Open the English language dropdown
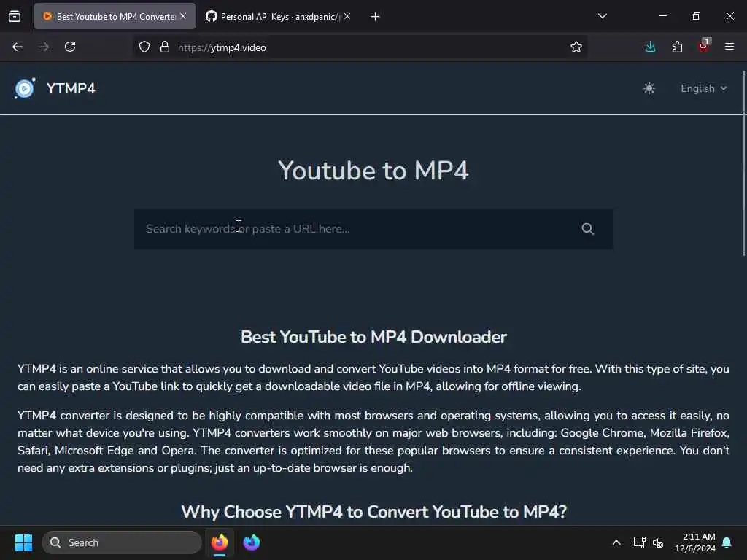Viewport: 747px width, 560px height. point(704,88)
